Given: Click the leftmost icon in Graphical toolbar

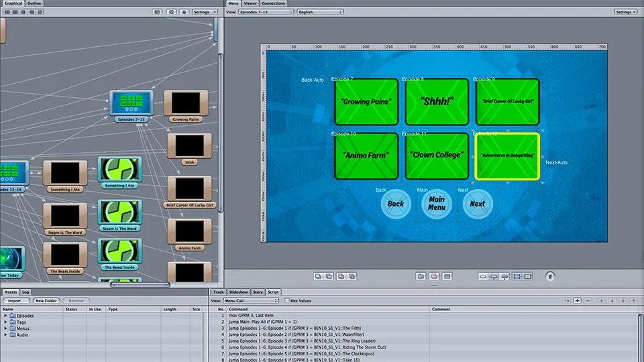Looking at the screenshot, I should tap(7, 12).
